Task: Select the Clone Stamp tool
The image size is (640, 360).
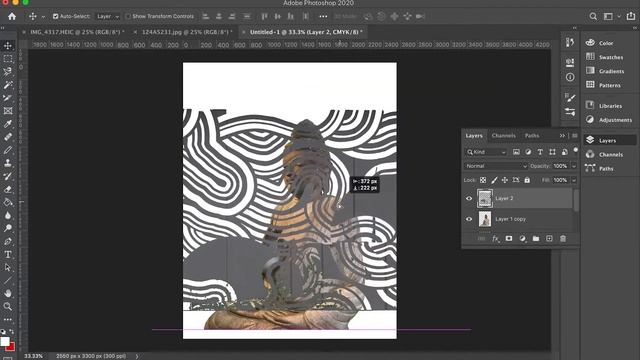Action: coord(8,163)
